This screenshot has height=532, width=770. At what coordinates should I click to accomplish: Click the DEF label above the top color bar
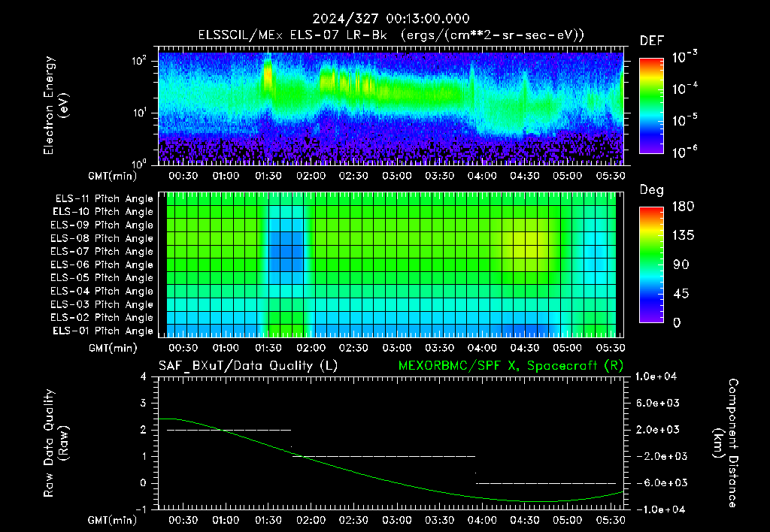coord(652,41)
